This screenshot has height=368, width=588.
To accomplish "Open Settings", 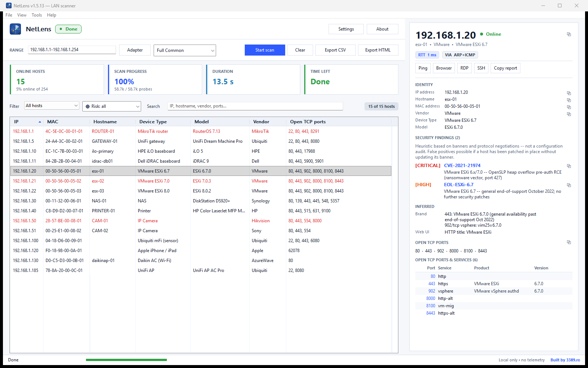I will pos(346,29).
